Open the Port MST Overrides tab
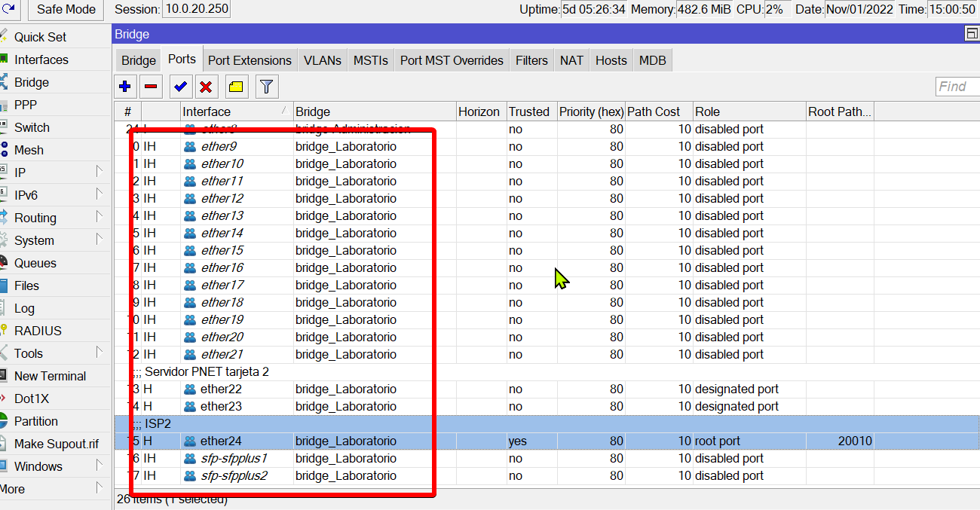 [452, 60]
